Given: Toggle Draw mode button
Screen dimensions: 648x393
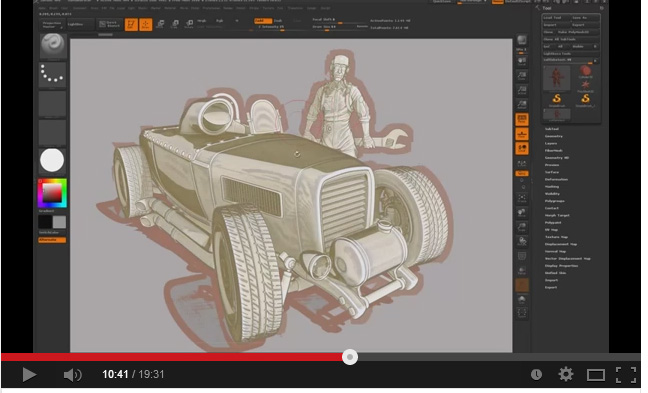Looking at the screenshot, I should [145, 24].
